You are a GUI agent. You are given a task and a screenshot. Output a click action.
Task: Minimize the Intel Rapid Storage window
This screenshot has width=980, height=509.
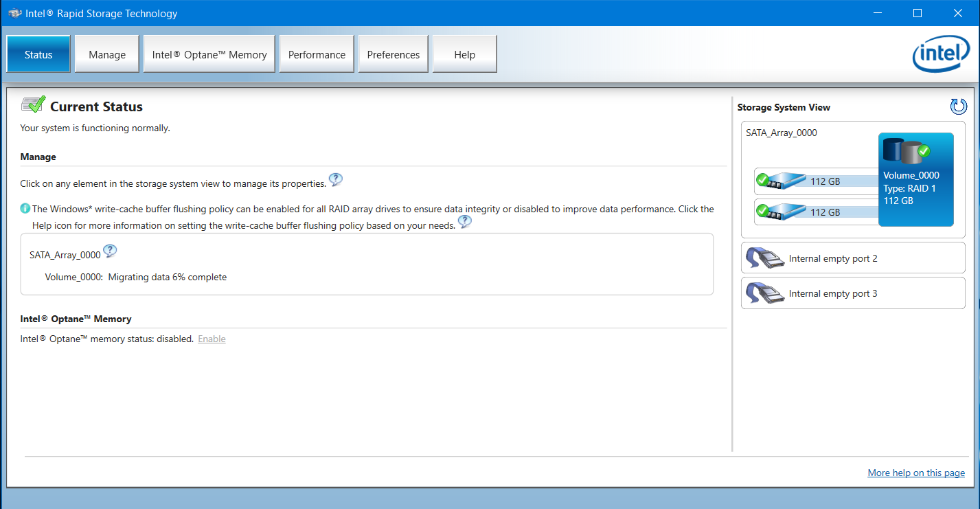tap(876, 13)
